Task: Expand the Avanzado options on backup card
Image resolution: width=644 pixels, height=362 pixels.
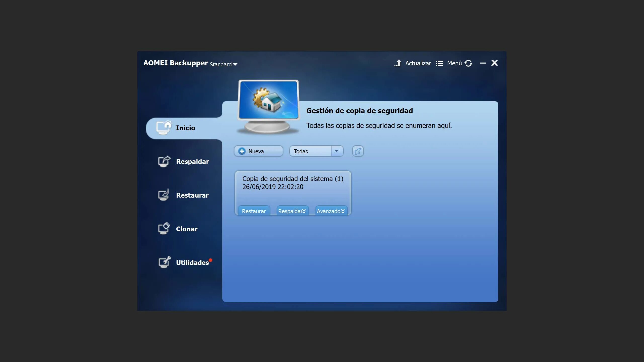Action: (x=331, y=211)
